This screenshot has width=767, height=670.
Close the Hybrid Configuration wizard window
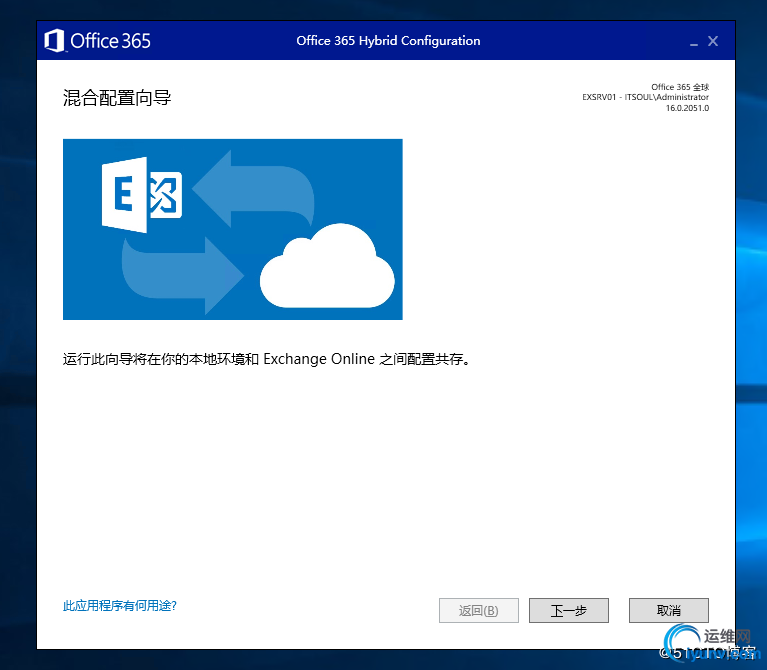click(x=713, y=41)
